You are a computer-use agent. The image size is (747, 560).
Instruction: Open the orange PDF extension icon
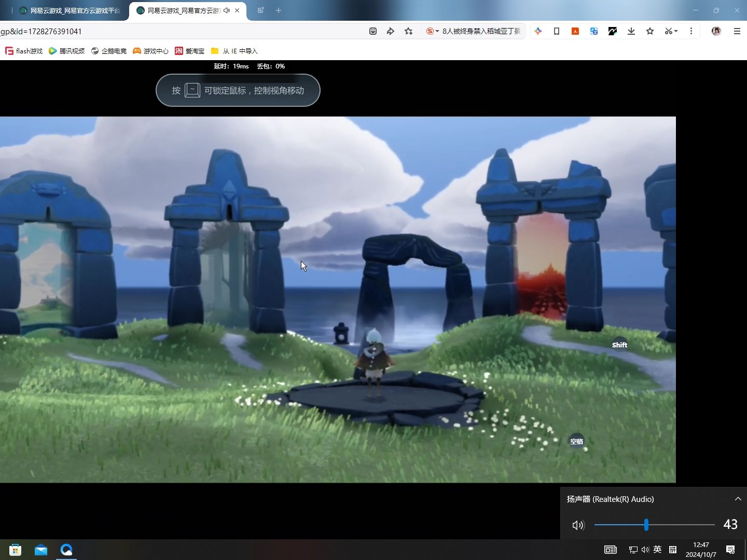pos(575,31)
